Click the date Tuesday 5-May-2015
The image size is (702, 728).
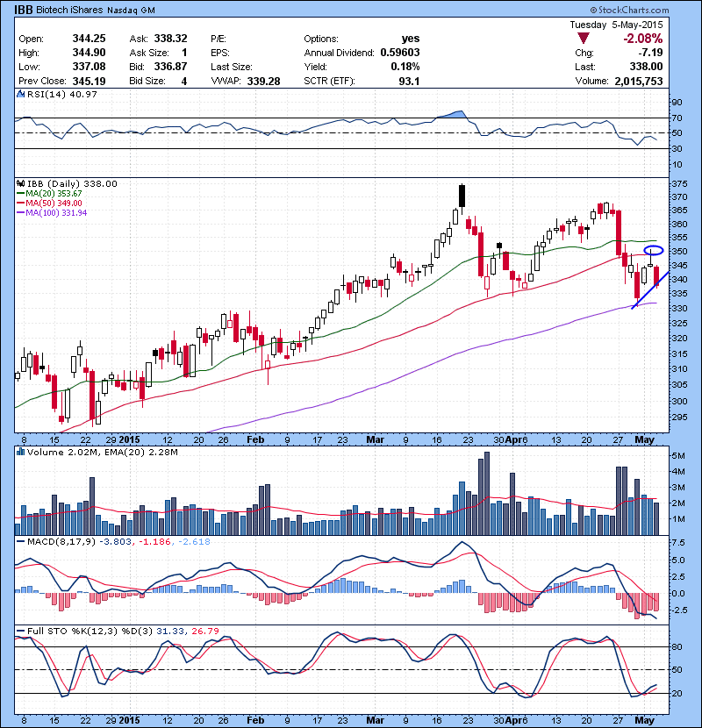point(617,25)
